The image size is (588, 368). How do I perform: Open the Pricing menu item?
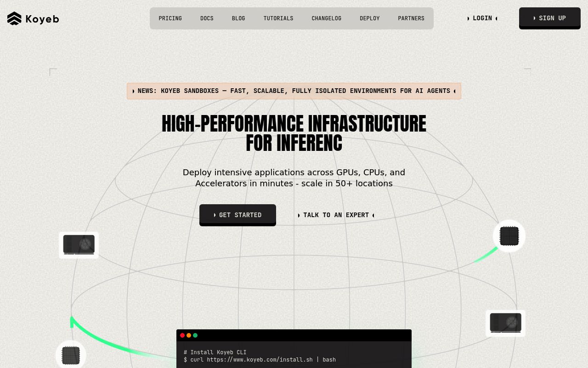tap(170, 18)
